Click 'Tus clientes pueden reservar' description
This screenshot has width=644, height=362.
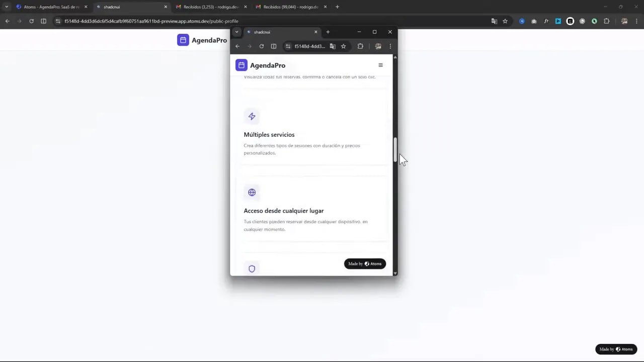pyautogui.click(x=306, y=225)
